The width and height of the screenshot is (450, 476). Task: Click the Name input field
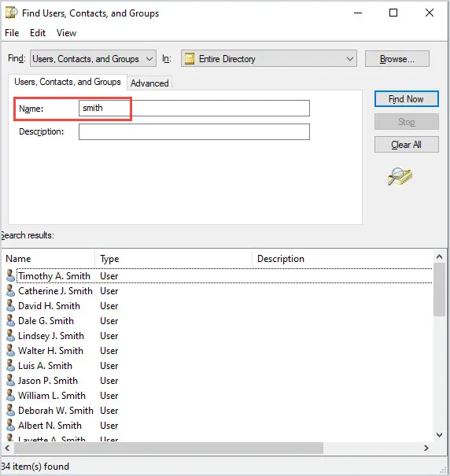coord(194,108)
